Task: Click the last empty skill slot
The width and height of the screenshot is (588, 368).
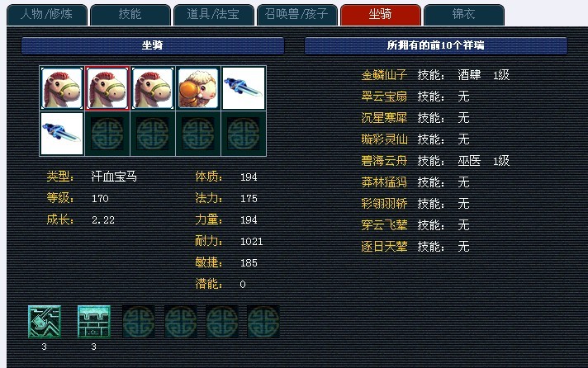Action: [263, 322]
